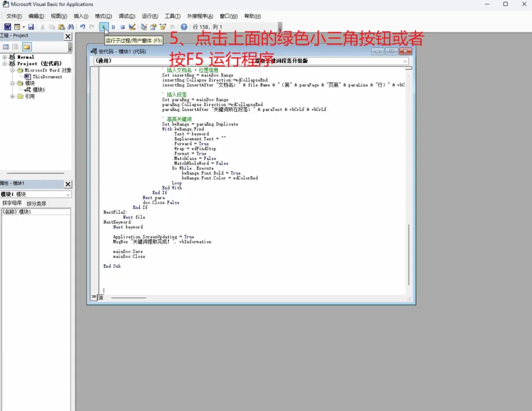Open the Object Browser icon

163,27
